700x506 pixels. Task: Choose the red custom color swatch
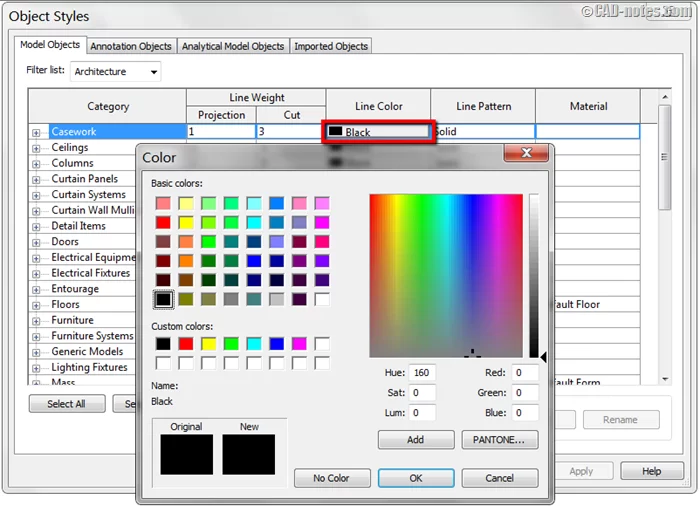(186, 344)
